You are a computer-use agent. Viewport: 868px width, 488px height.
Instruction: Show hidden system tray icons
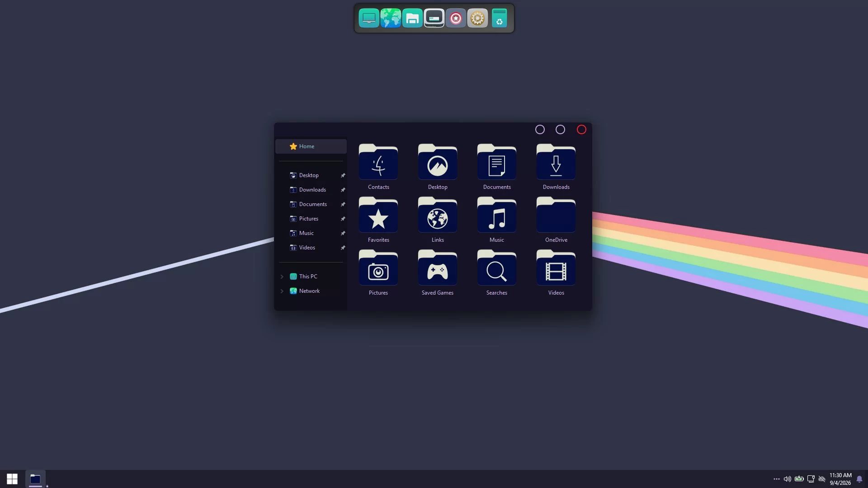tap(776, 479)
